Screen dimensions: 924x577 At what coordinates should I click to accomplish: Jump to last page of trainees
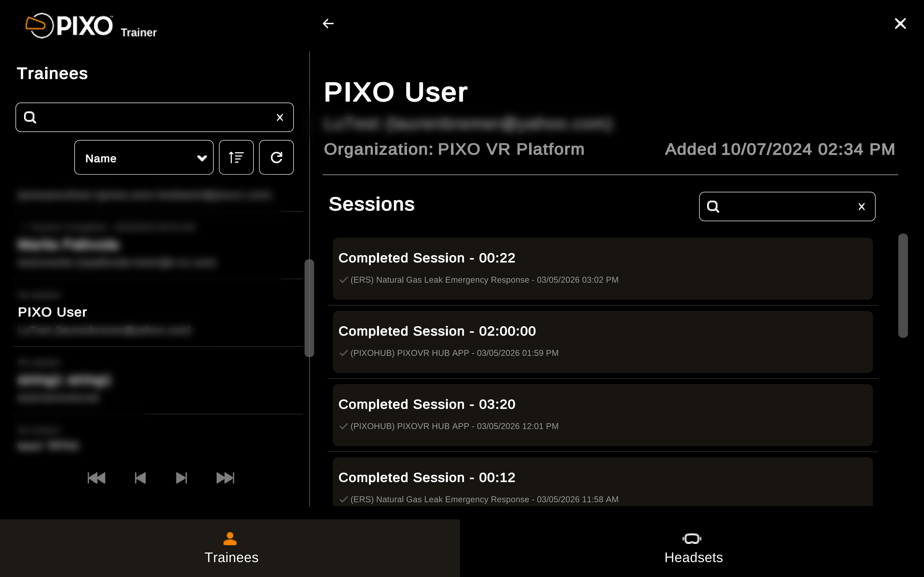click(x=225, y=478)
